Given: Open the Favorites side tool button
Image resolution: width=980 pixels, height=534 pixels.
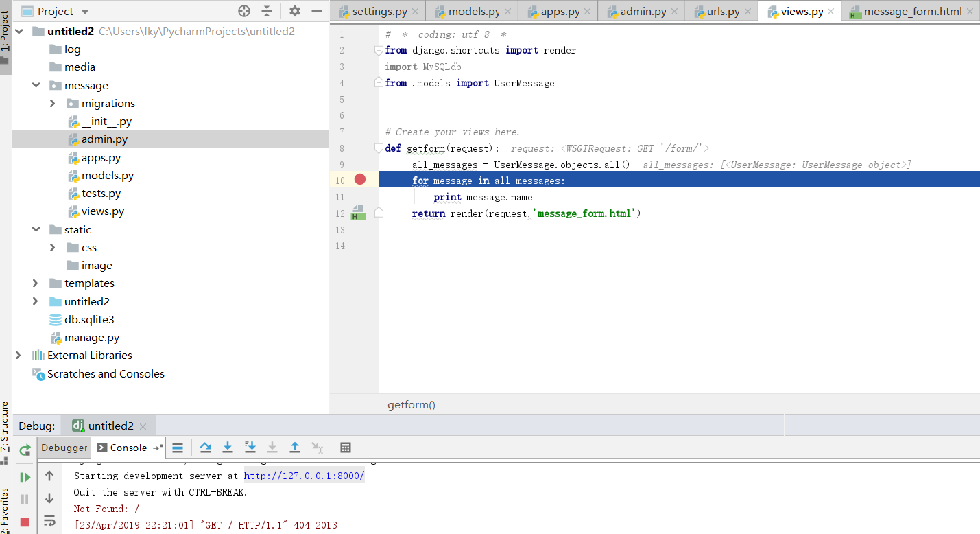Looking at the screenshot, I should click(x=5, y=511).
